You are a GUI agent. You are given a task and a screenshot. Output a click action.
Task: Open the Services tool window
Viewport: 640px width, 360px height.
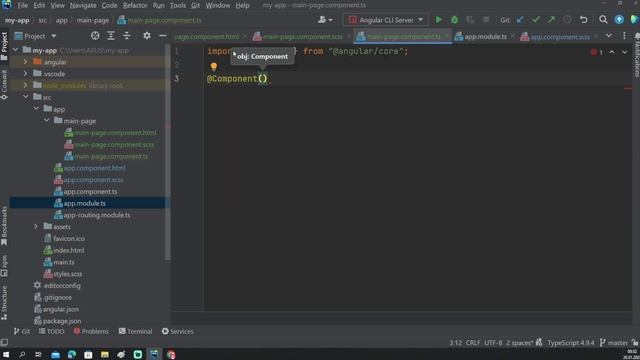[x=178, y=331]
